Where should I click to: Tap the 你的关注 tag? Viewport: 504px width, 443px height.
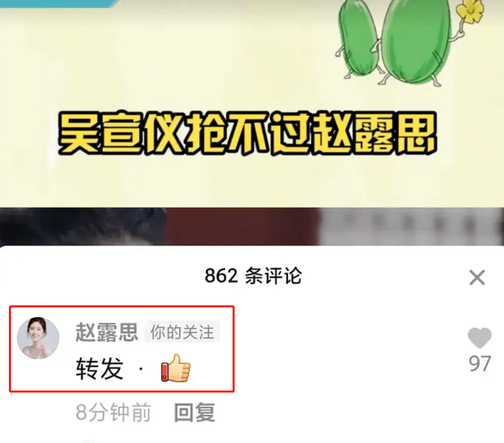pos(182,332)
